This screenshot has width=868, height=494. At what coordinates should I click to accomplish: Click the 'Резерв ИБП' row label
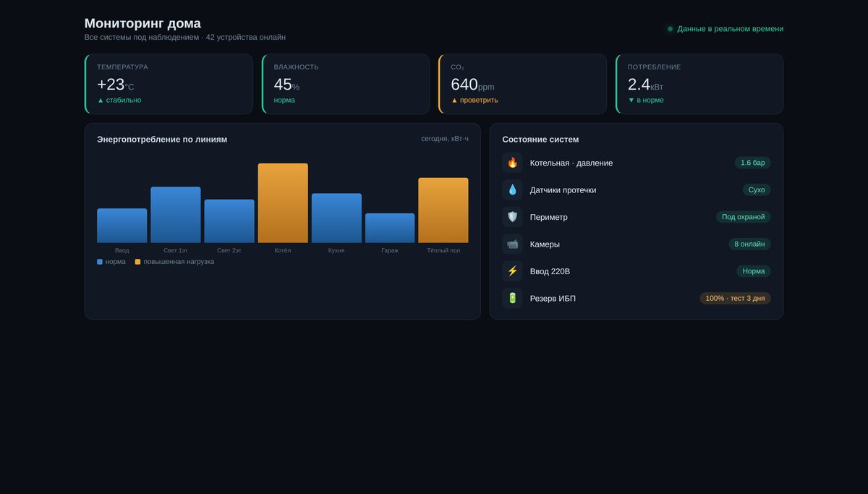[553, 298]
